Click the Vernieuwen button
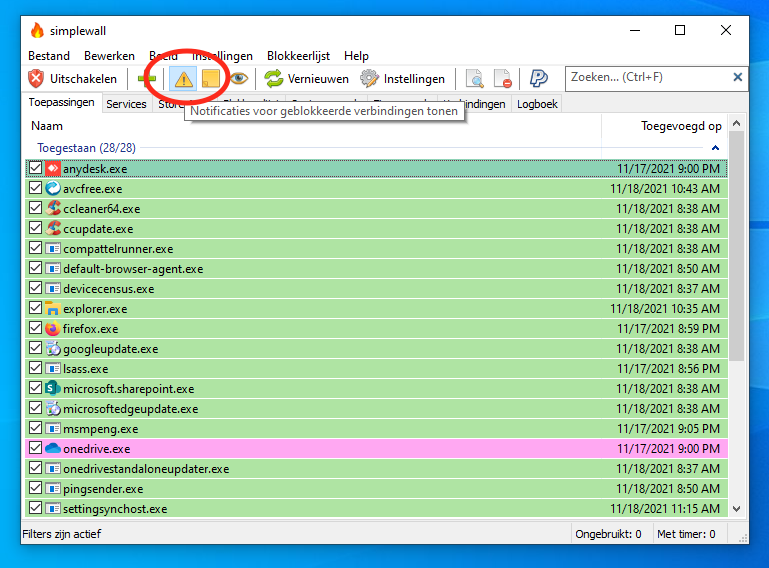 307,79
